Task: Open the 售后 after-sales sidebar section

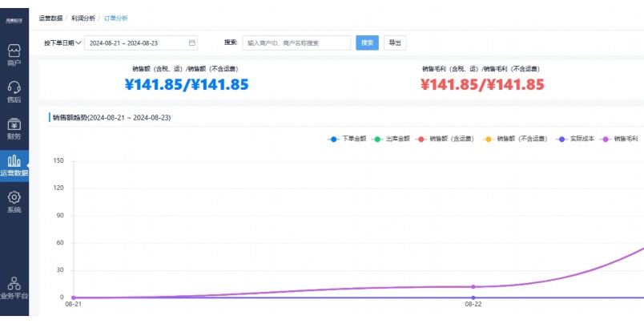Action: click(x=14, y=92)
